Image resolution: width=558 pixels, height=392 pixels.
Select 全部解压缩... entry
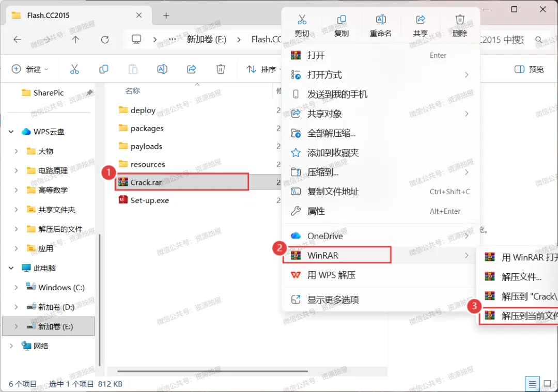pyautogui.click(x=381, y=133)
